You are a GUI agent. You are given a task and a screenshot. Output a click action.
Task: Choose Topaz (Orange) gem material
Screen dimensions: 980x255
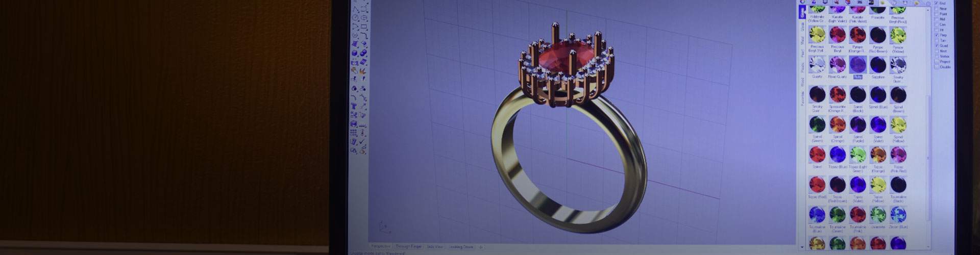tap(877, 154)
